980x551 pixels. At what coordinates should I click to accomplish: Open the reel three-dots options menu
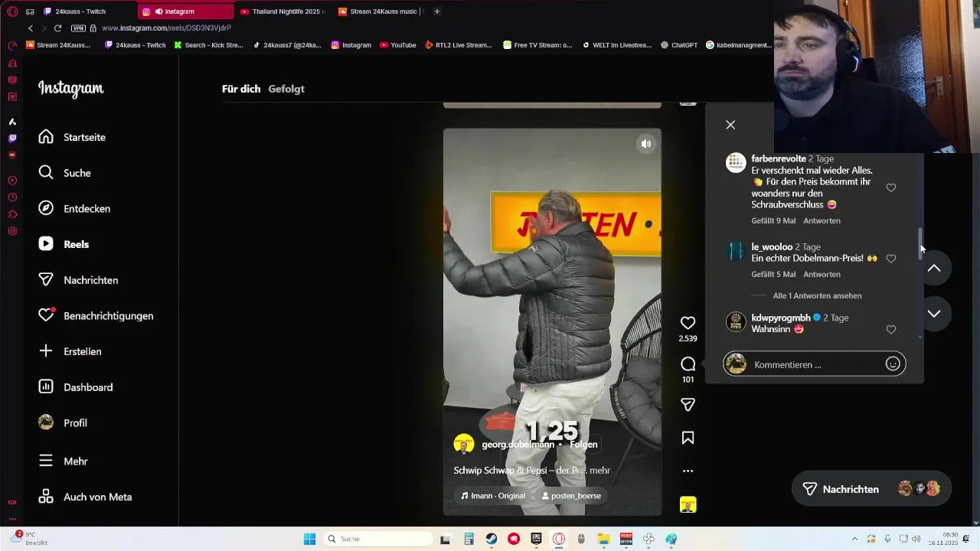(688, 471)
